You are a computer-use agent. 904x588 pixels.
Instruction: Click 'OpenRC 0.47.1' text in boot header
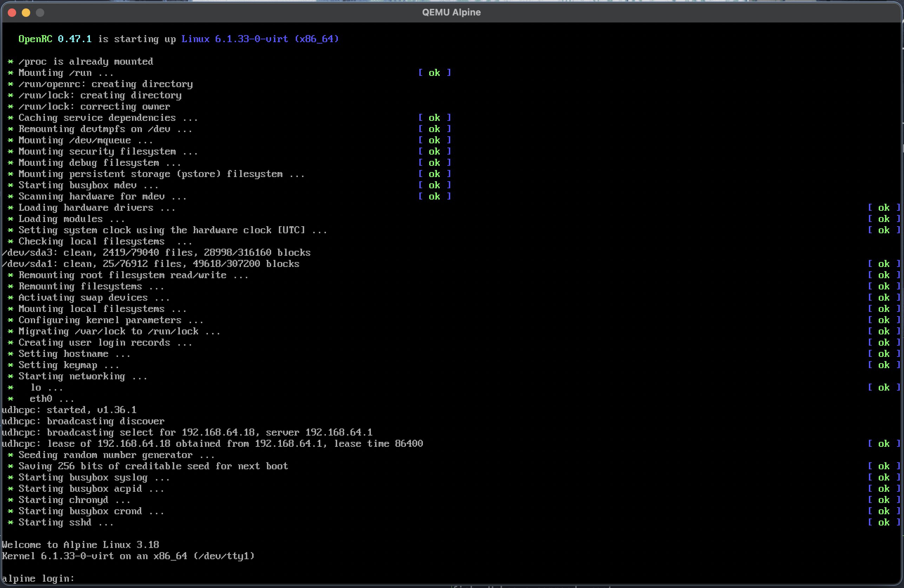coord(55,39)
